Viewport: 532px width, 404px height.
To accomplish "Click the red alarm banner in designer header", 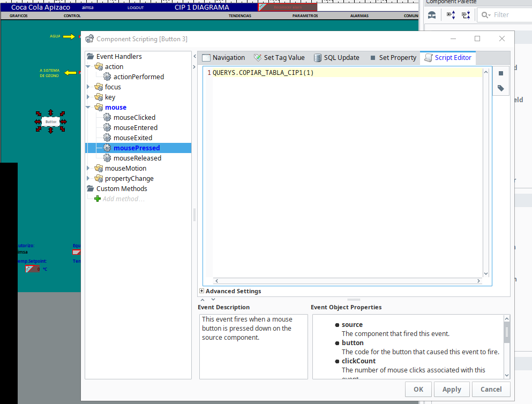I will (x=288, y=7).
